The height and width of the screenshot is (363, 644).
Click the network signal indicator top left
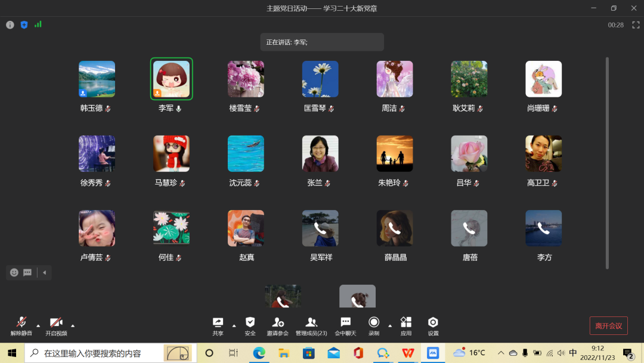tap(38, 25)
